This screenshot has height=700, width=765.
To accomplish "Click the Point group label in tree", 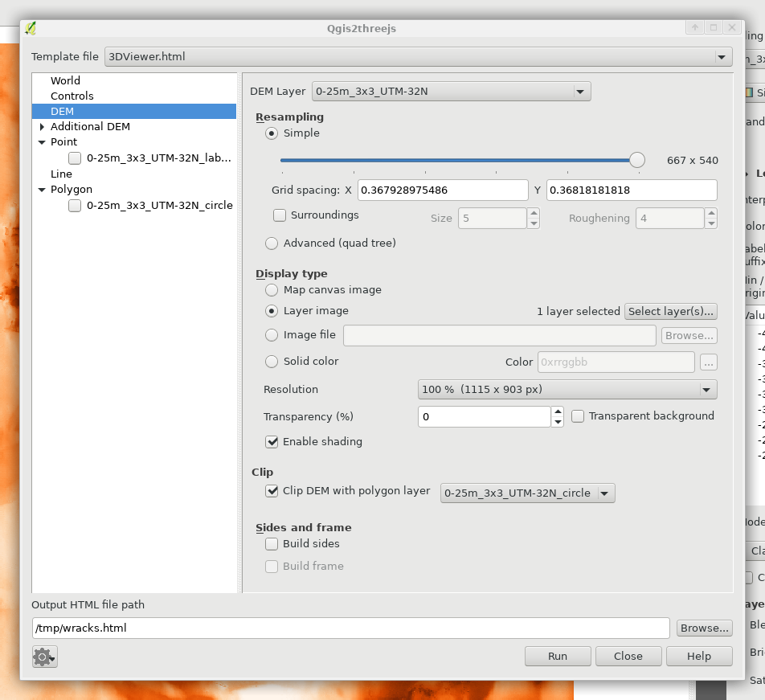I will point(64,142).
